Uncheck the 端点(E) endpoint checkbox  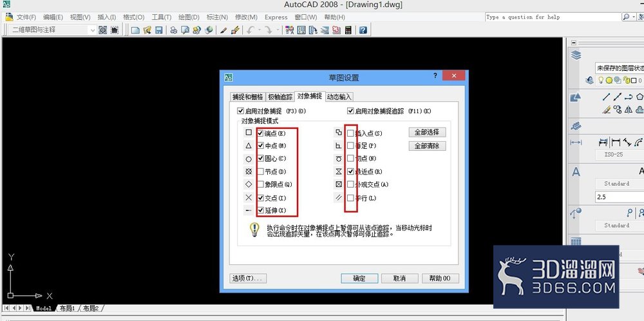pos(260,133)
